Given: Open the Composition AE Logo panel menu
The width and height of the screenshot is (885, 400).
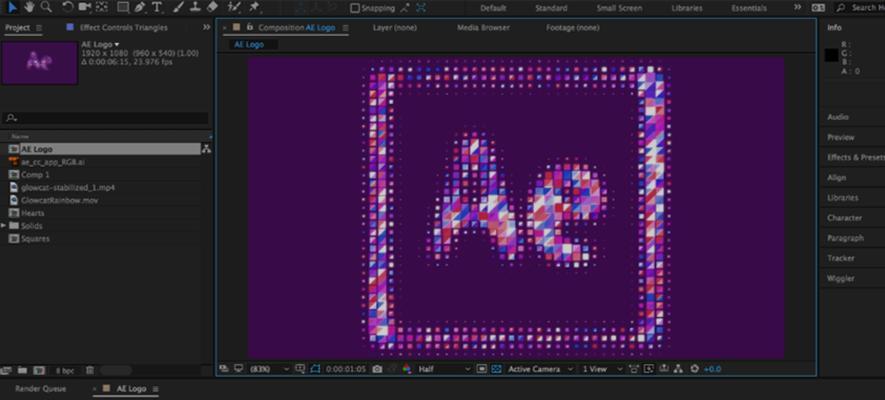Looking at the screenshot, I should click(x=345, y=28).
